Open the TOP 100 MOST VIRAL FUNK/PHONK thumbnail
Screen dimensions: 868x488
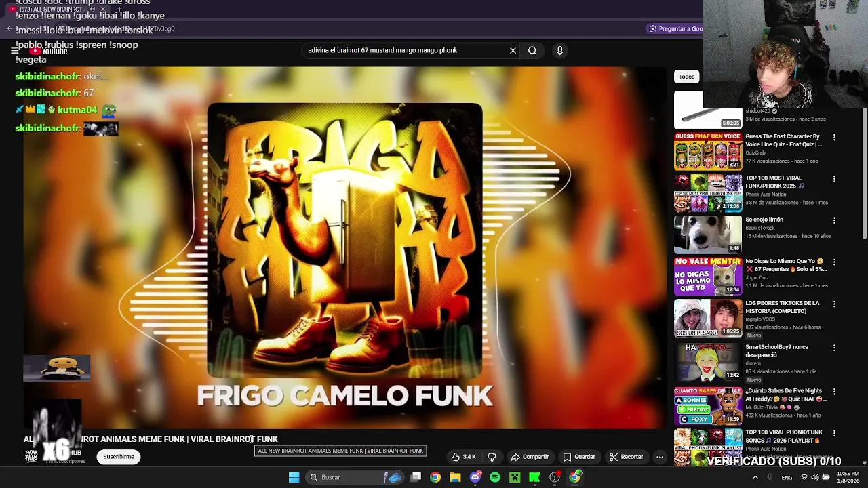click(708, 192)
